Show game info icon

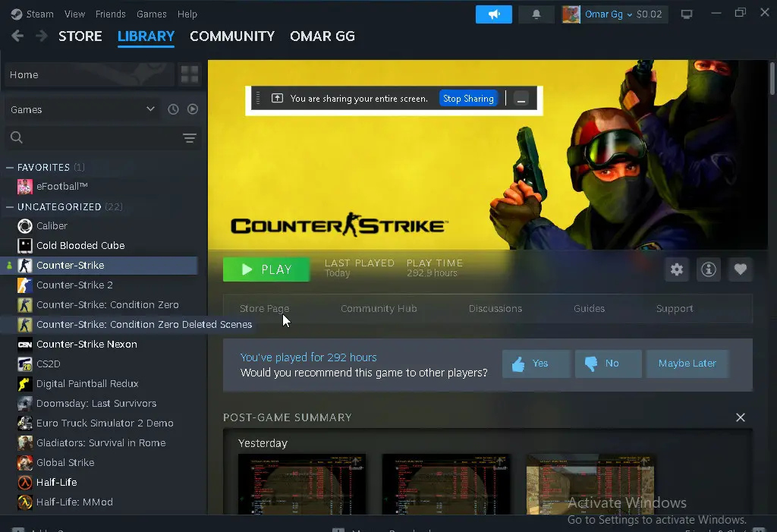point(709,269)
